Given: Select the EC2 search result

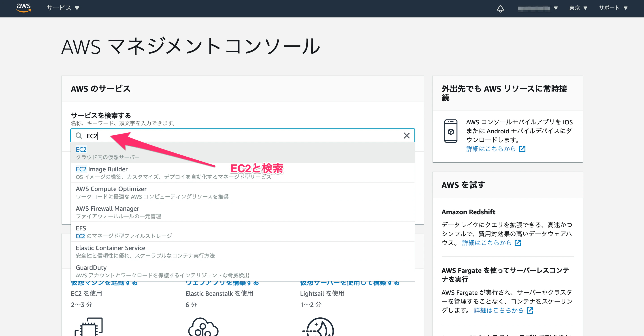Looking at the screenshot, I should coord(243,153).
